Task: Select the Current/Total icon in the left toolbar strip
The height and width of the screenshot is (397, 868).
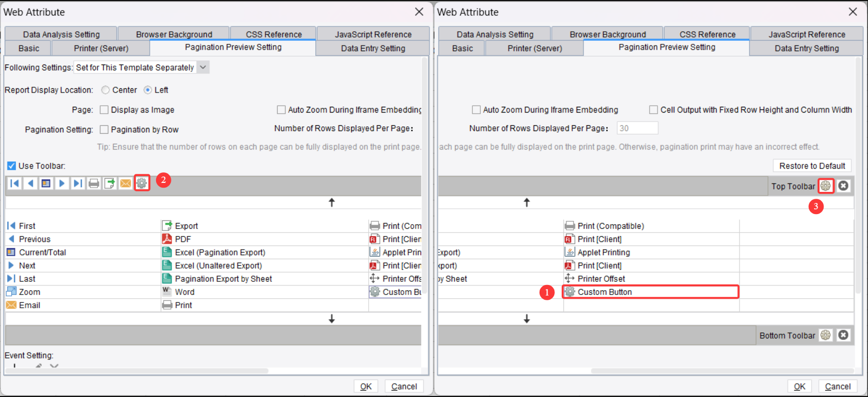Action: pyautogui.click(x=47, y=183)
